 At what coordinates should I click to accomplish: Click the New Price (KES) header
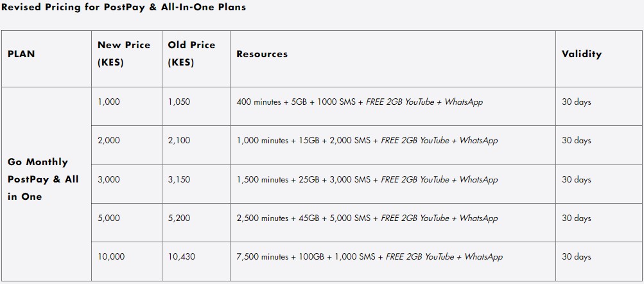(123, 54)
